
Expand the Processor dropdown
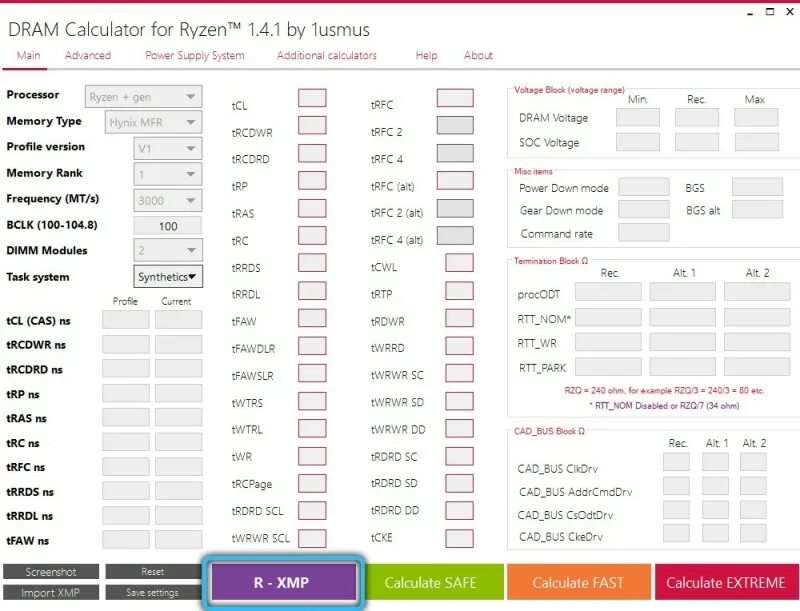pos(143,96)
